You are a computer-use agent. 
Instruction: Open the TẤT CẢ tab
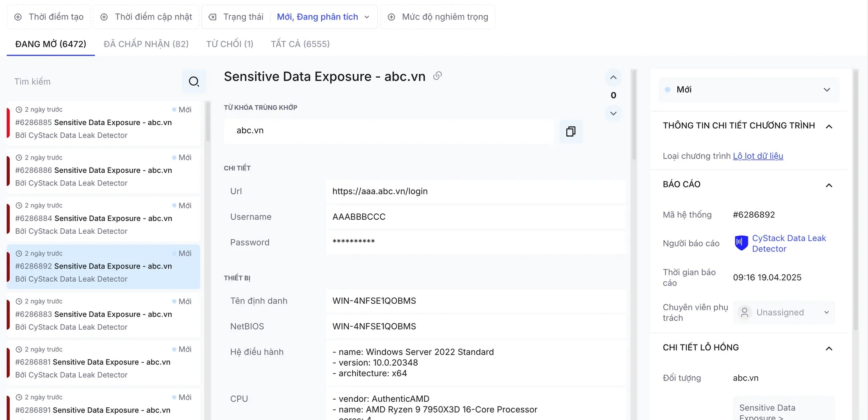300,44
